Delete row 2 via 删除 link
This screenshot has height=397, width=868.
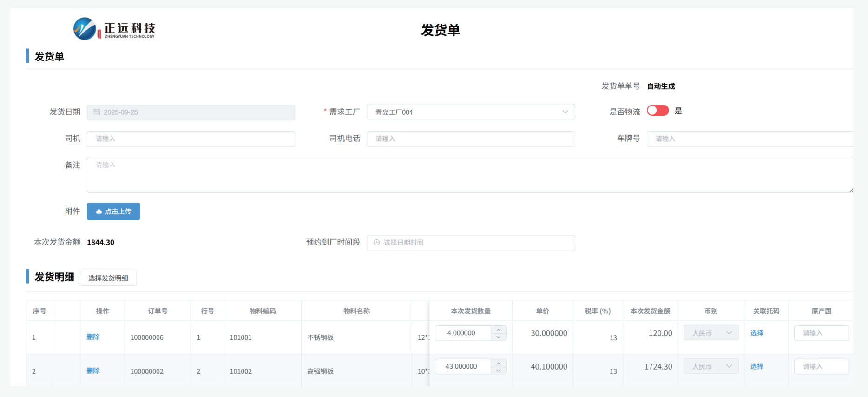(93, 371)
